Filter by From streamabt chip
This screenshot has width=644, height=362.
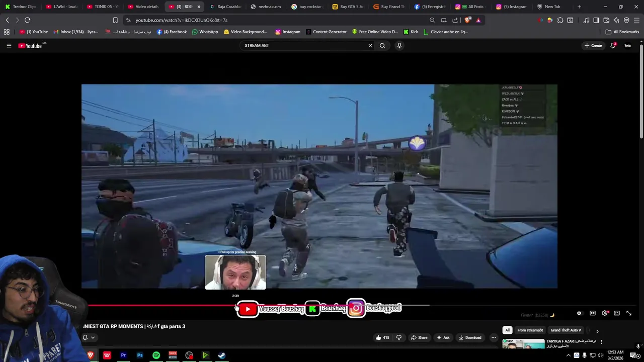[530, 330]
